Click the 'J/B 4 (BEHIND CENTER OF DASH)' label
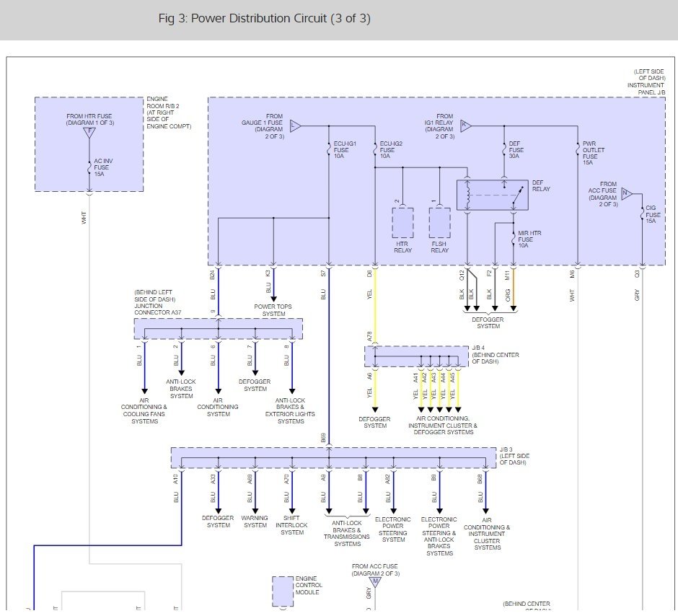This screenshot has height=616, width=678. (496, 354)
